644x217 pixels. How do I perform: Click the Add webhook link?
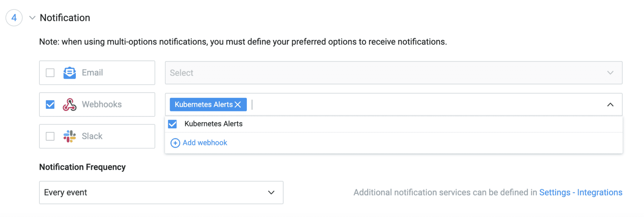(x=205, y=143)
